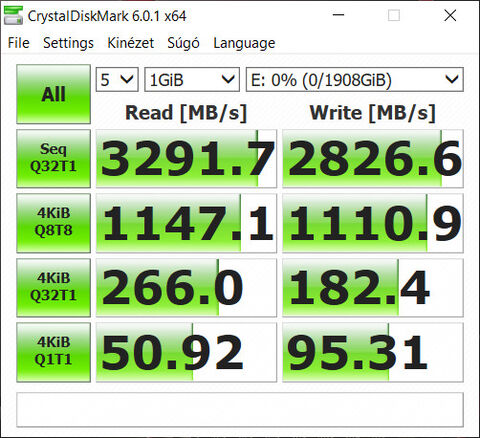
Task: Click the Read [MB/s] column header
Action: point(186,113)
